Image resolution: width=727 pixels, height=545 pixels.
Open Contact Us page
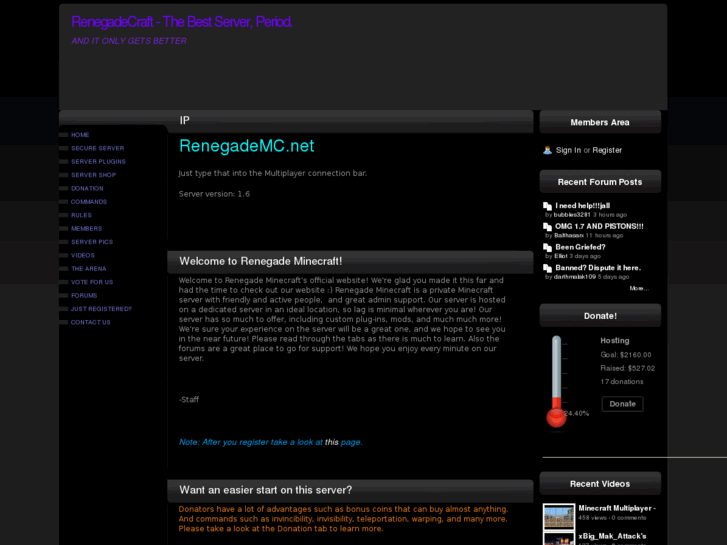click(90, 323)
